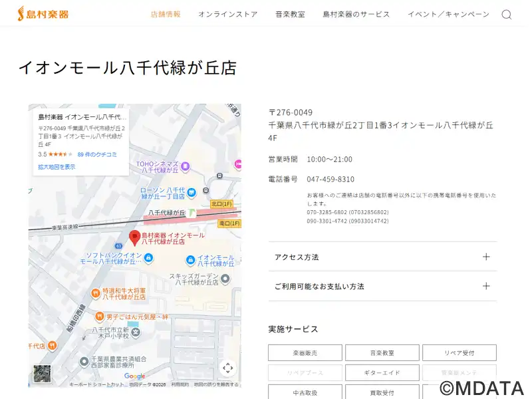Switch map to satellite view thumbnail
The image size is (532, 399).
(x=42, y=373)
